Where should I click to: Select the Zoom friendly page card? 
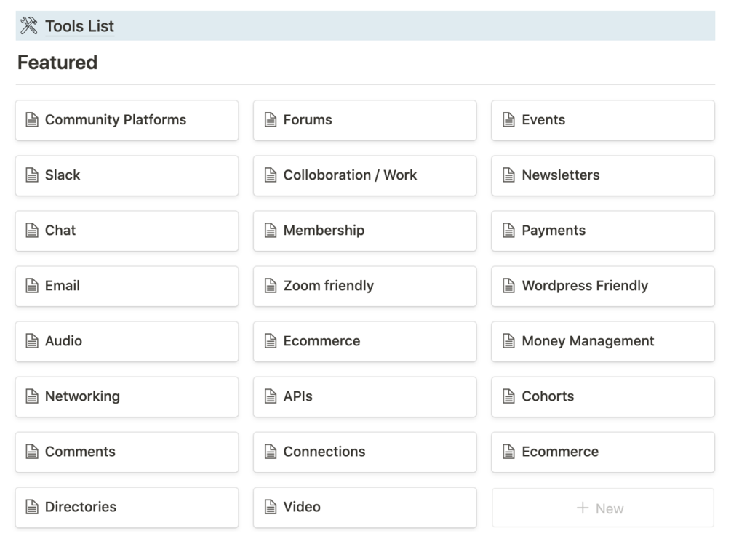pyautogui.click(x=364, y=286)
